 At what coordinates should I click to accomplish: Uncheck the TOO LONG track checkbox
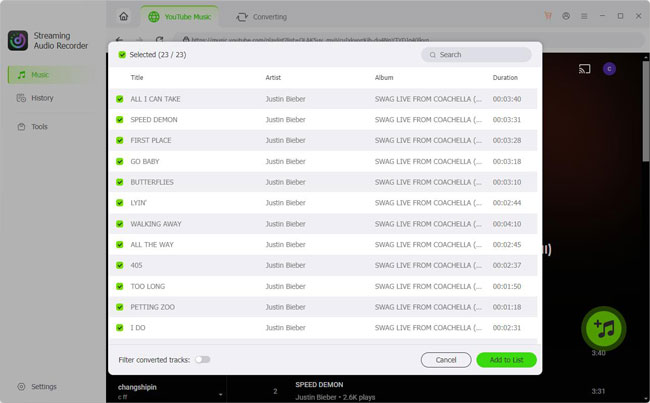pyautogui.click(x=120, y=286)
